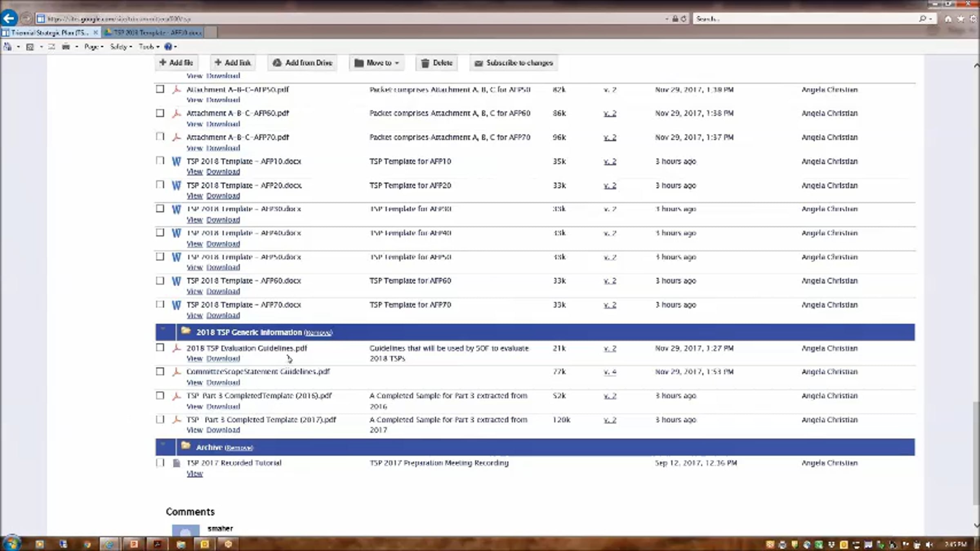Image resolution: width=980 pixels, height=551 pixels.
Task: Check the box for Attachment A-B-C-AFP60.pdf
Action: tap(160, 113)
